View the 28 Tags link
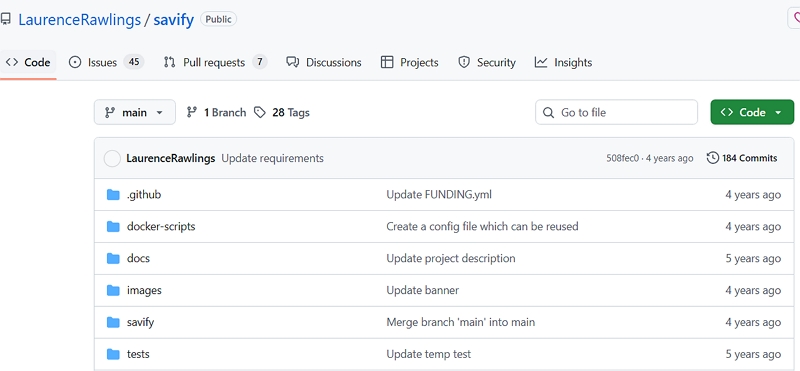This screenshot has width=800, height=371. pos(282,112)
